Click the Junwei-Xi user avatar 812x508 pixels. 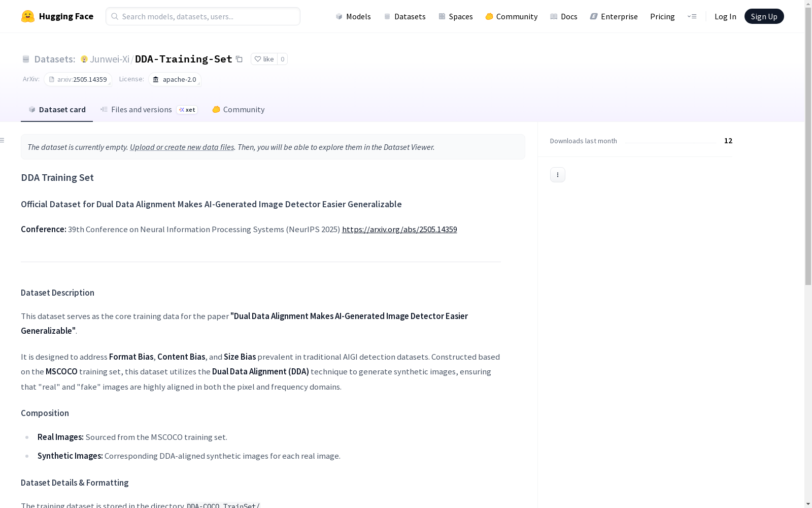(x=84, y=59)
